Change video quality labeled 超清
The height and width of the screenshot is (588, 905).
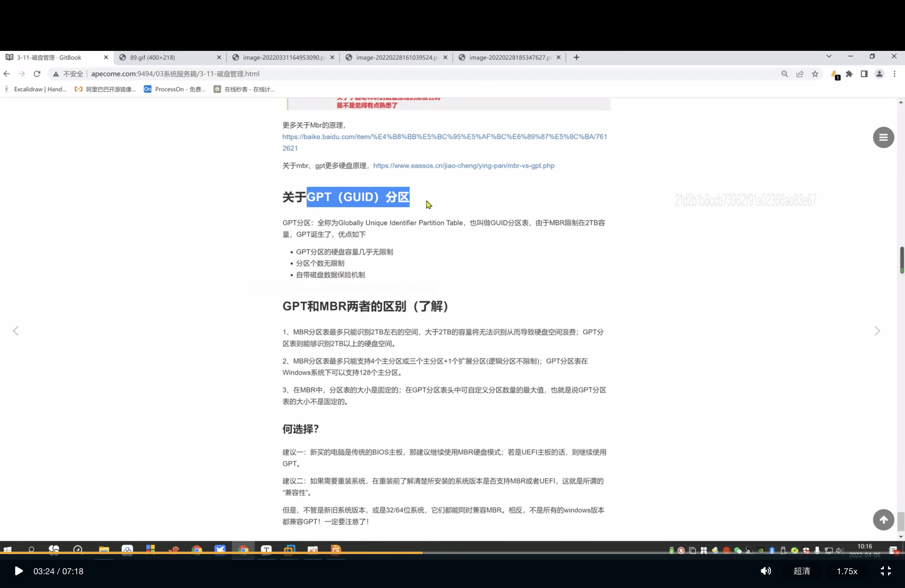tap(801, 571)
